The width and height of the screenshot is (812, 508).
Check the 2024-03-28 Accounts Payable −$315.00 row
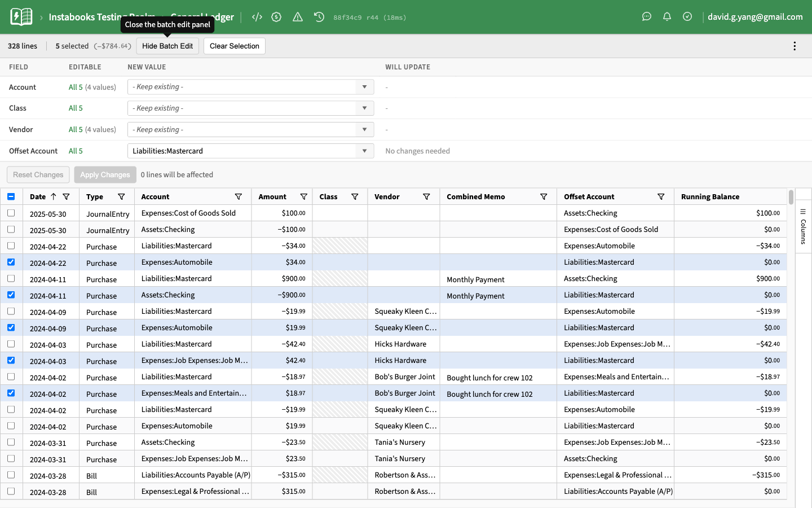11,475
